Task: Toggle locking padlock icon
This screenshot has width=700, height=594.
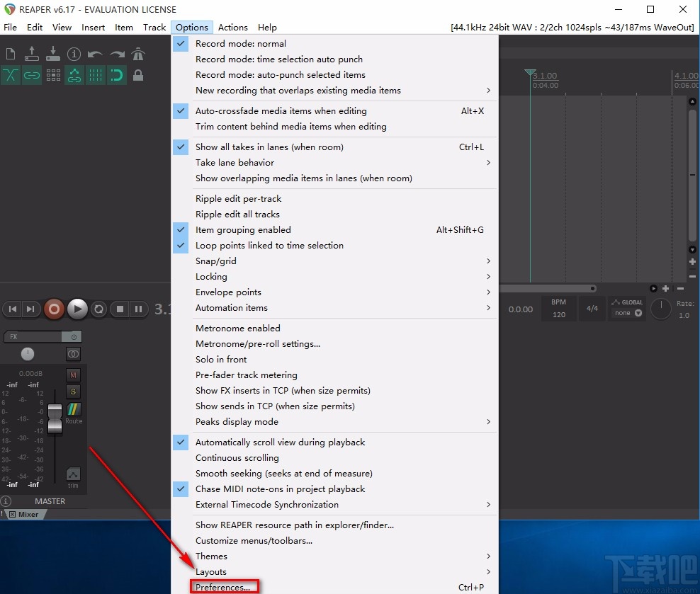Action: [x=138, y=74]
